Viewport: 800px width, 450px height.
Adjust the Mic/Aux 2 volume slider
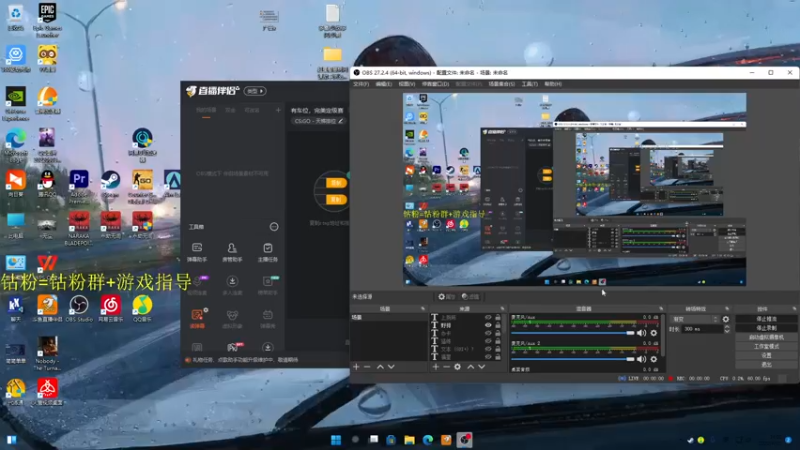(x=572, y=359)
